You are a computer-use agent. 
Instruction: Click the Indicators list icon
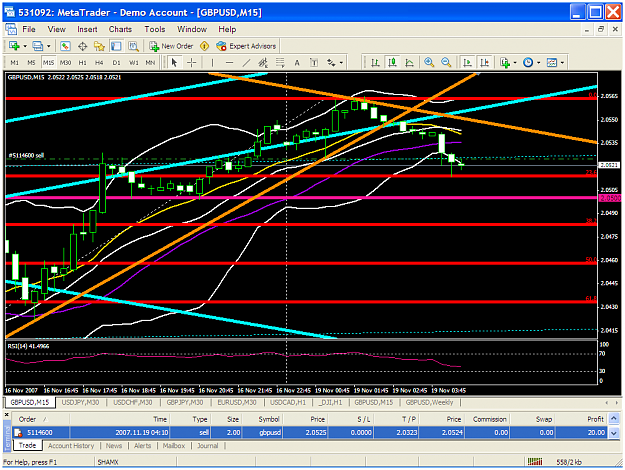click(x=505, y=63)
